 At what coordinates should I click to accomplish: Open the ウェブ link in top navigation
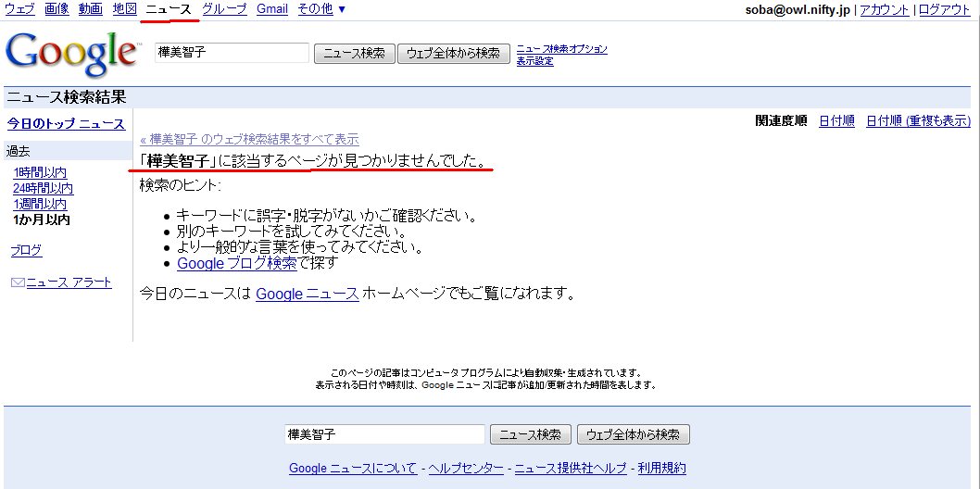click(x=20, y=8)
